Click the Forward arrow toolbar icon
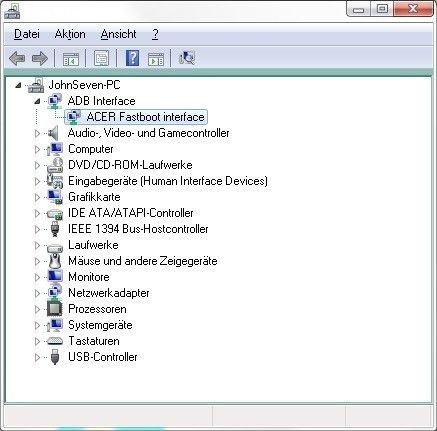 tap(40, 59)
